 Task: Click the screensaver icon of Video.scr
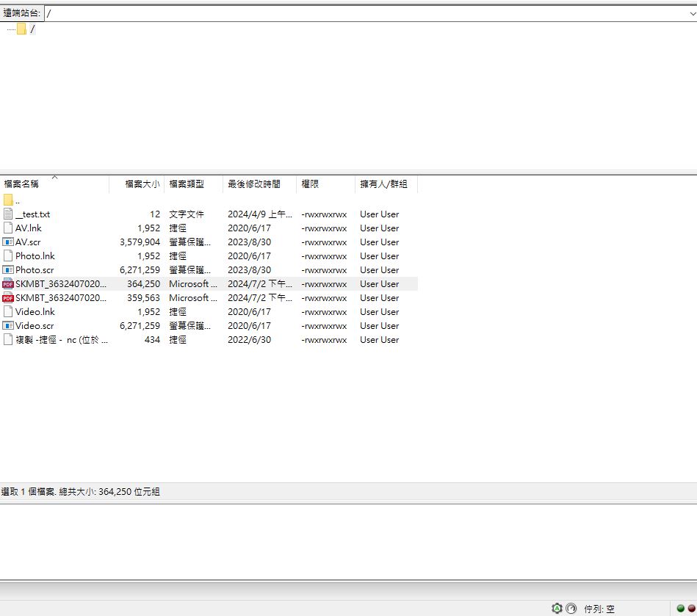[8, 326]
